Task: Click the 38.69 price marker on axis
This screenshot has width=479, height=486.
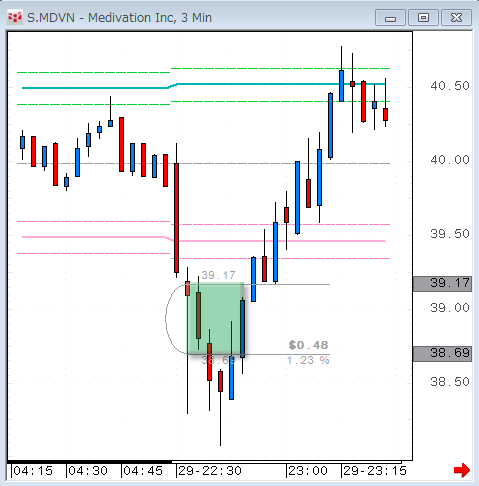Action: (x=442, y=353)
